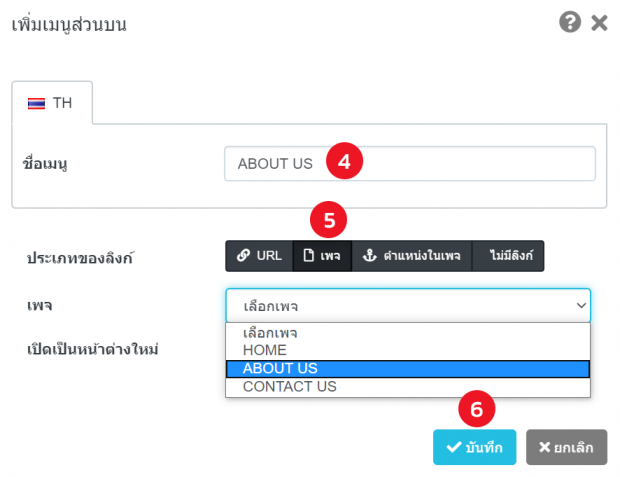Pick the เลือกเพจ placeholder option in list

(x=270, y=333)
